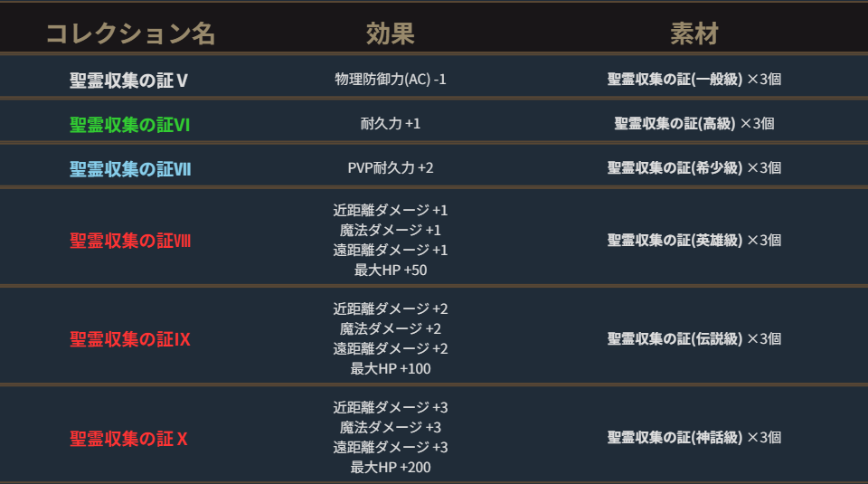Click material 聖霊収集の証(神話級) ×3個
868x484 pixels.
tap(693, 439)
